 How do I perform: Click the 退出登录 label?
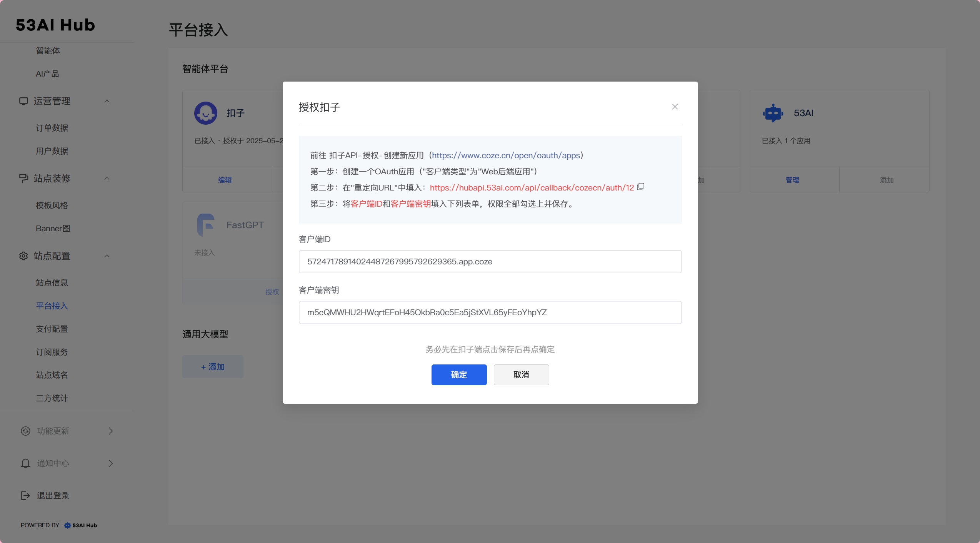53,496
